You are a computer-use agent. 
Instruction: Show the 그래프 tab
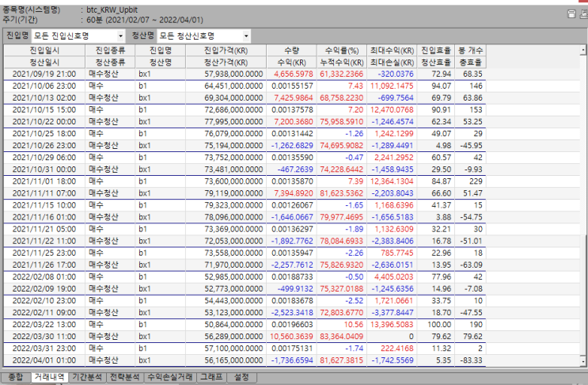point(211,377)
